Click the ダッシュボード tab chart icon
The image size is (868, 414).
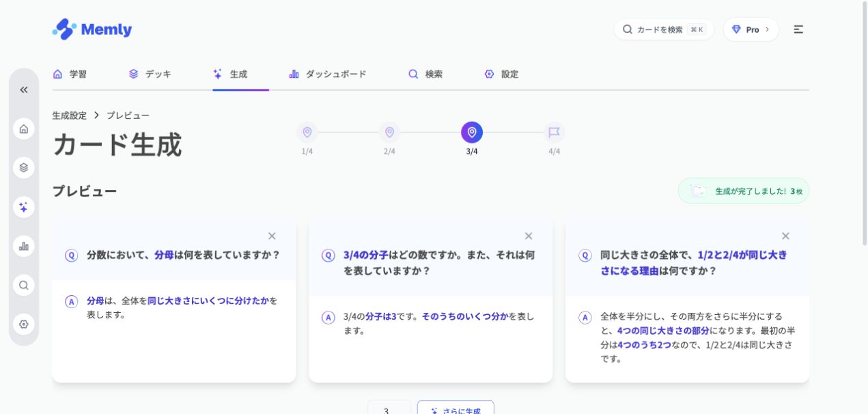point(294,74)
